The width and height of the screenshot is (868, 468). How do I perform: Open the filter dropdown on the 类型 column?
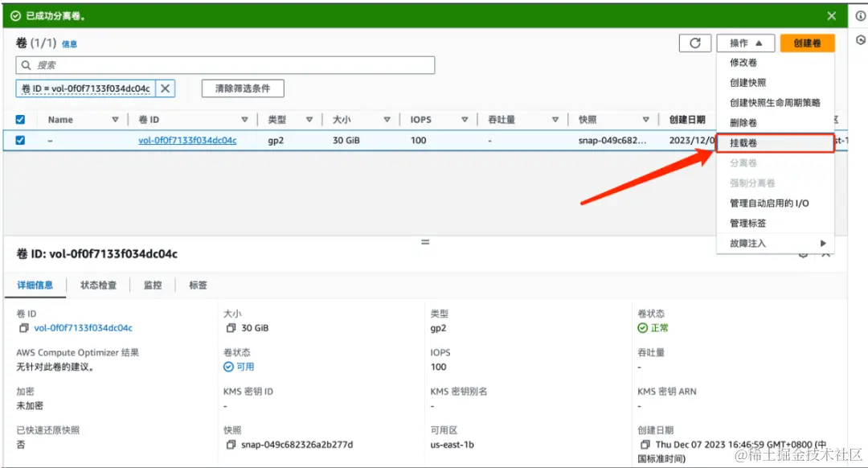pyautogui.click(x=309, y=119)
